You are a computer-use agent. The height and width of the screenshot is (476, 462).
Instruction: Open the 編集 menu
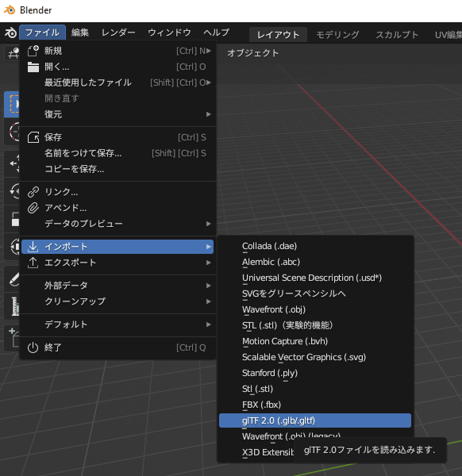coord(80,33)
